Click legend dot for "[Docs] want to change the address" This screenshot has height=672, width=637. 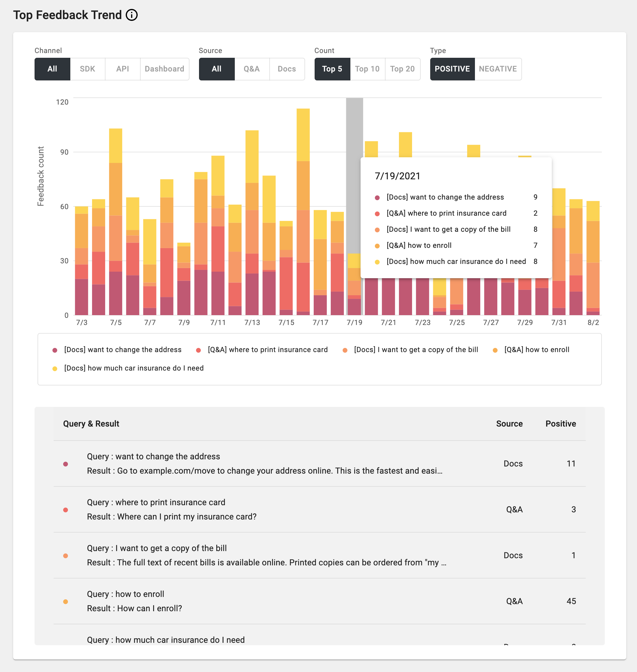pos(54,350)
